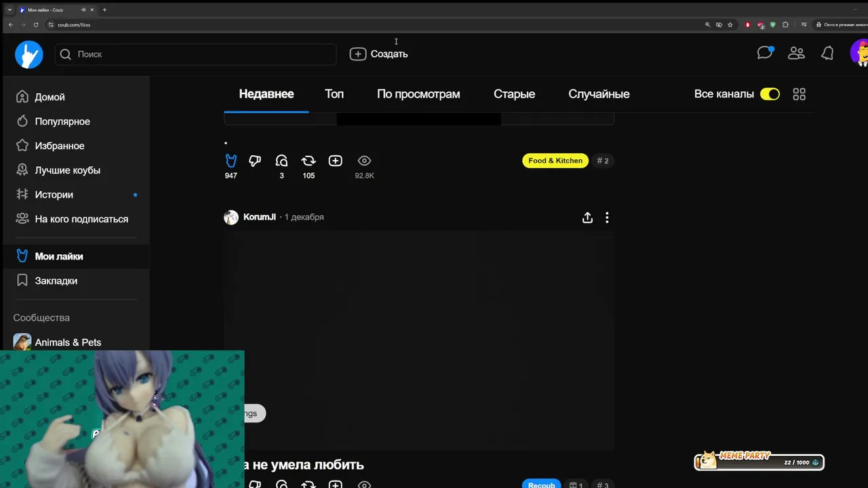Click the "Создать" create button
The height and width of the screenshot is (488, 868).
tap(379, 54)
